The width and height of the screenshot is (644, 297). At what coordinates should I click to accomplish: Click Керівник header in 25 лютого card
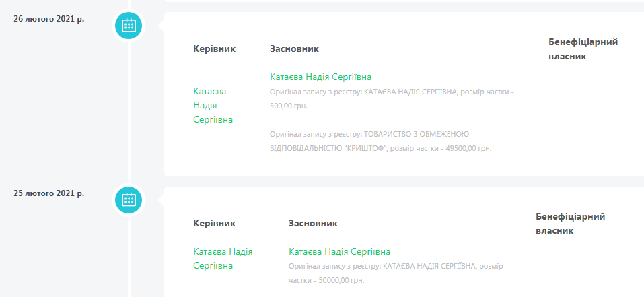point(214,223)
